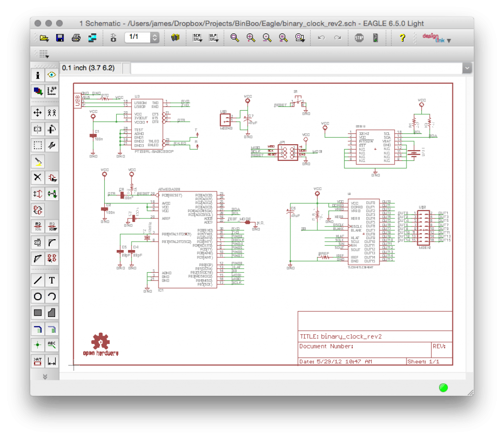
Task: Select the Text tool
Action: click(x=52, y=280)
